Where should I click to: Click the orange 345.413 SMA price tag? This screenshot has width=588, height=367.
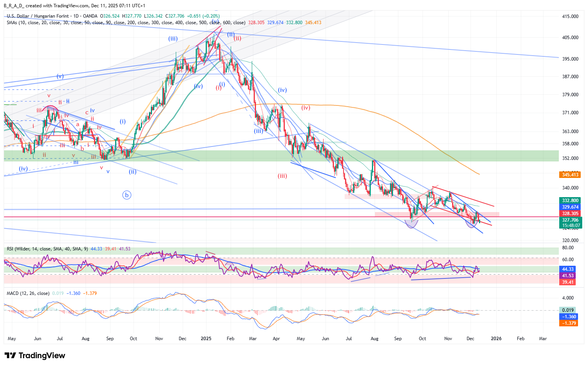click(570, 175)
